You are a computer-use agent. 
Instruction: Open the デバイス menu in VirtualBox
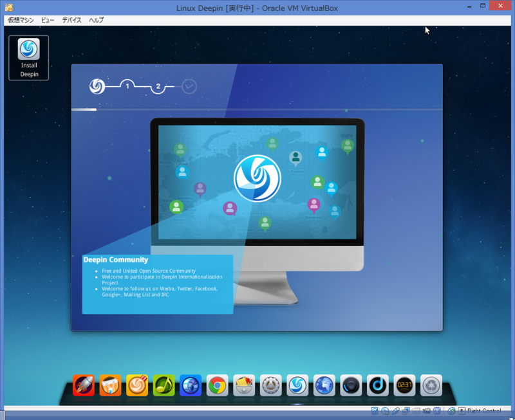(71, 20)
